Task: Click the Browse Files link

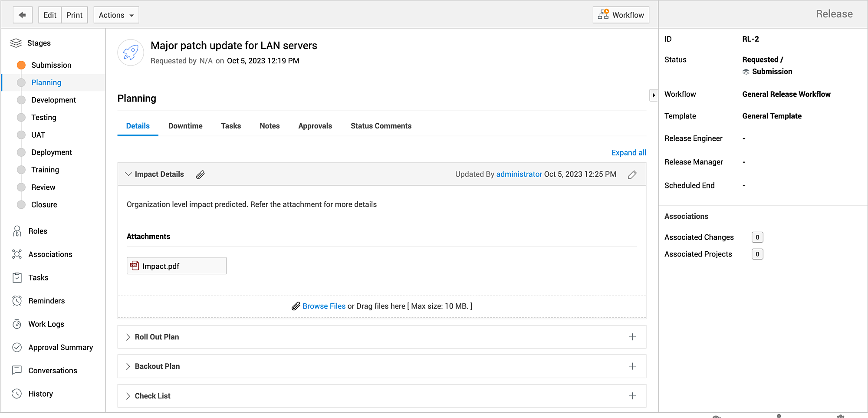Action: click(x=324, y=306)
